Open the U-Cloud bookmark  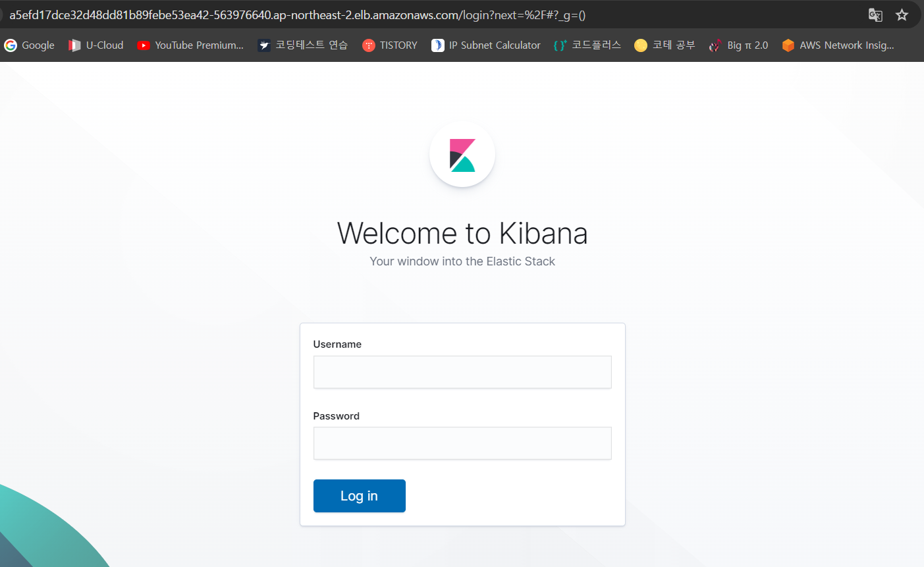click(x=96, y=45)
